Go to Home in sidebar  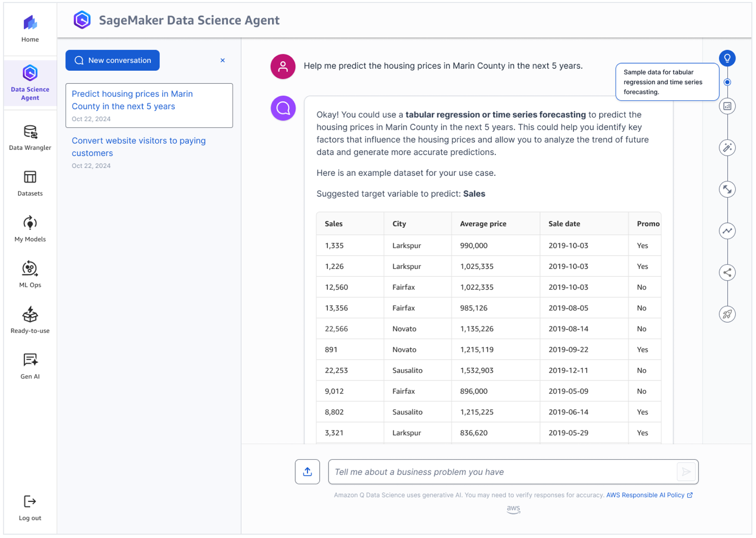pos(30,29)
